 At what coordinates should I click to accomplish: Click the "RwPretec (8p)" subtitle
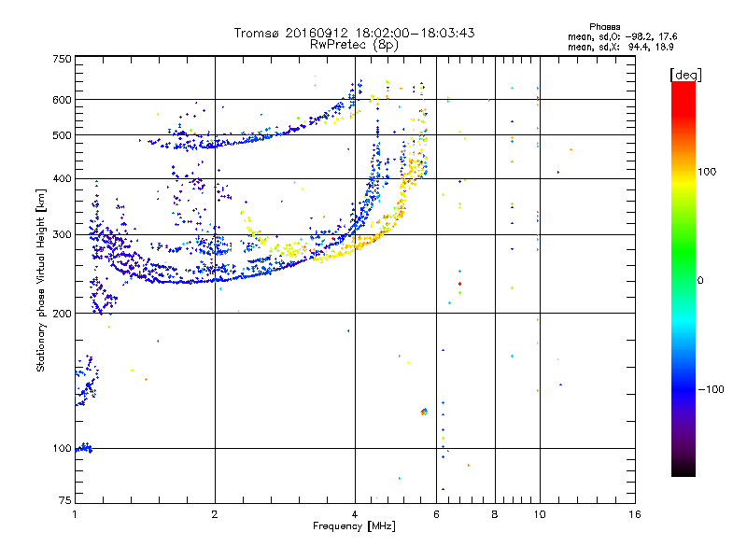[x=354, y=45]
